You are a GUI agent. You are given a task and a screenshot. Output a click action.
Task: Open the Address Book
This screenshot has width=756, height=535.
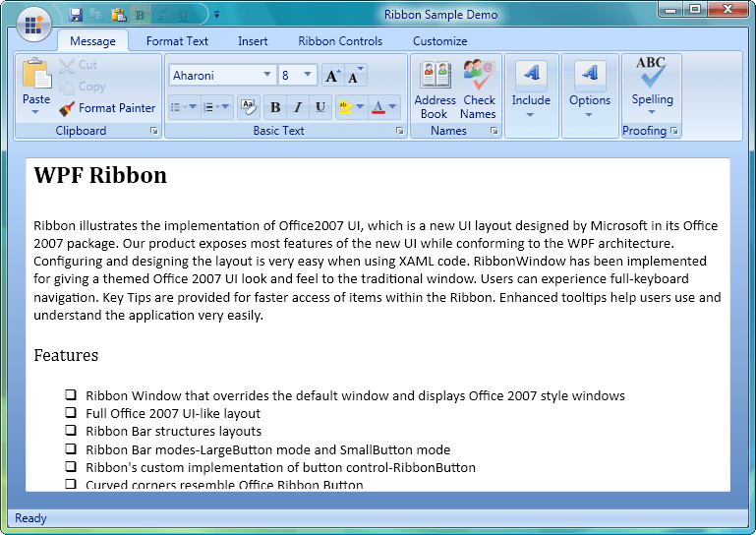(435, 90)
